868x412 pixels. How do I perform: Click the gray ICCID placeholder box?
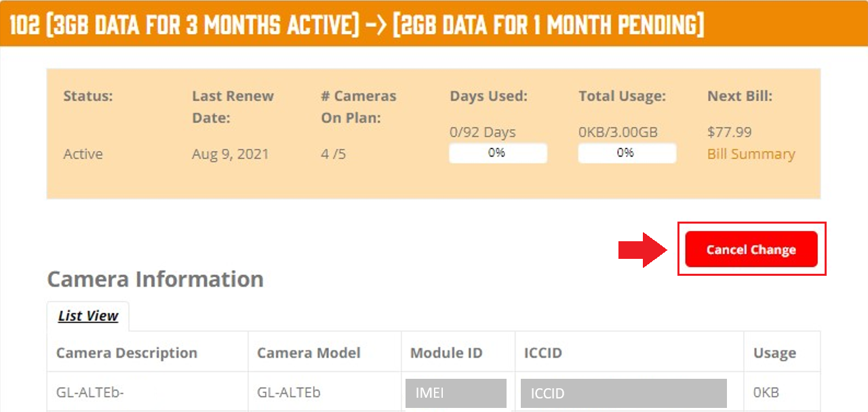pos(624,393)
